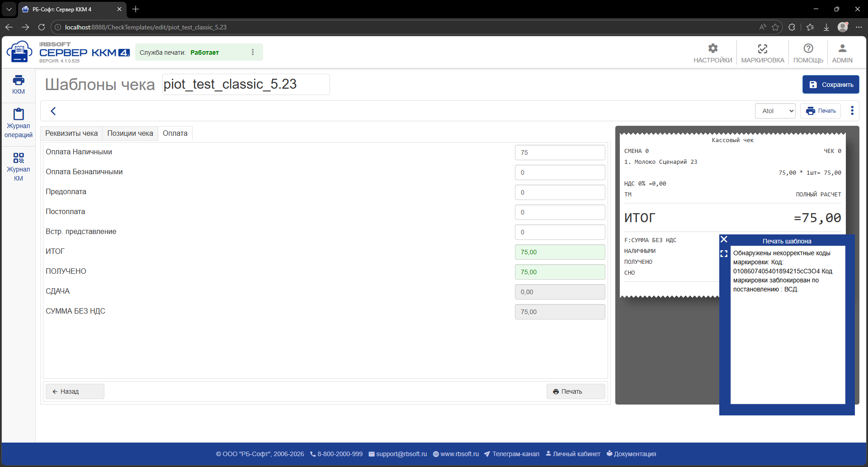868x467 pixels.
Task: Open print service status options menu
Action: [253, 52]
